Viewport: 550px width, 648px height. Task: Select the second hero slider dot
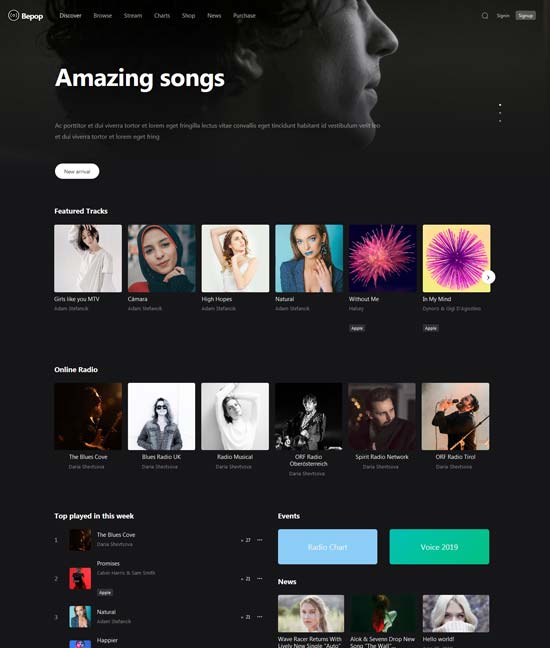coord(500,113)
